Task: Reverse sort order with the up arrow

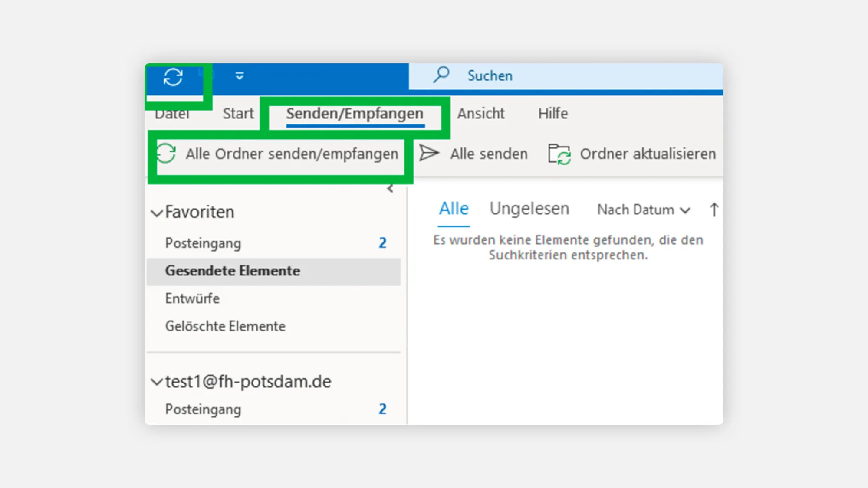Action: 714,210
